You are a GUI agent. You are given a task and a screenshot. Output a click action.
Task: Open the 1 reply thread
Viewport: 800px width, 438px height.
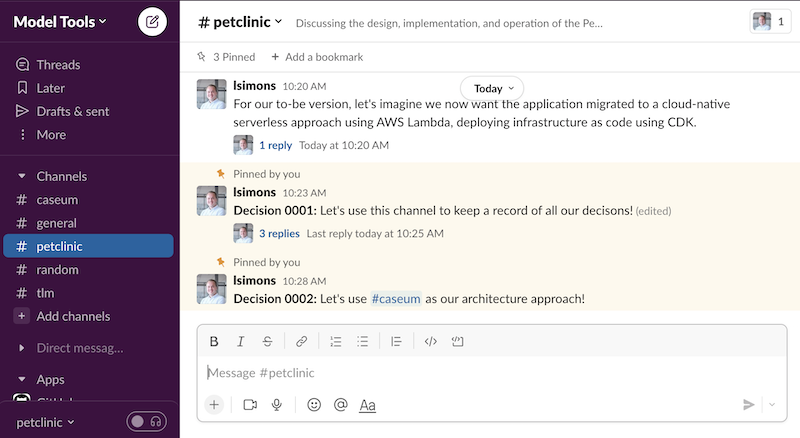coord(276,145)
